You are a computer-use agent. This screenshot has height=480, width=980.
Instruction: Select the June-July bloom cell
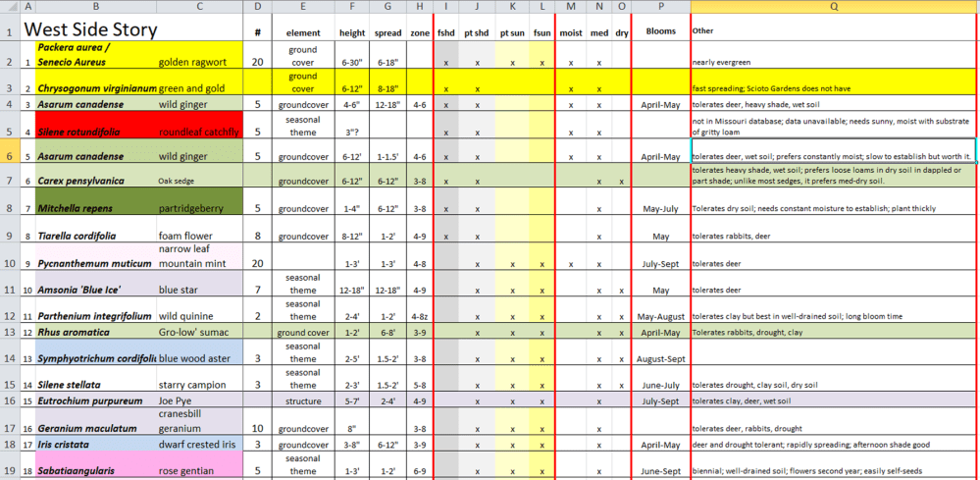pyautogui.click(x=660, y=385)
